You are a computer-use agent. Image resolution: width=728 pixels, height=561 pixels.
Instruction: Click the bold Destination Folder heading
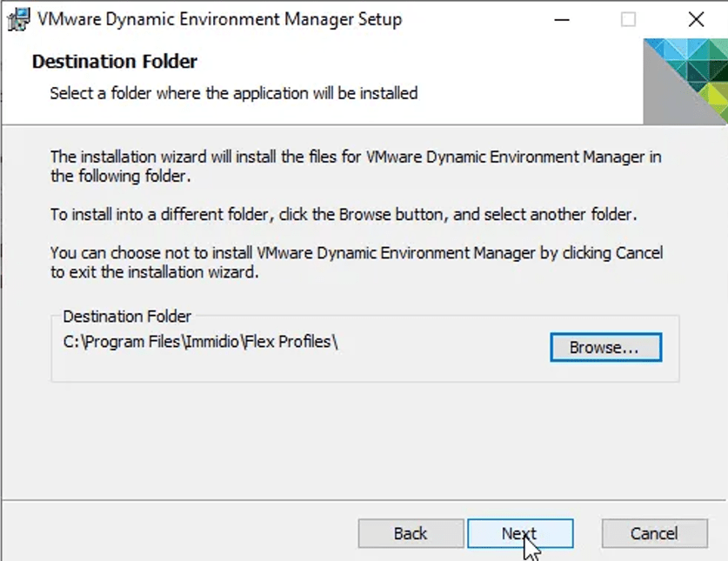pos(115,62)
